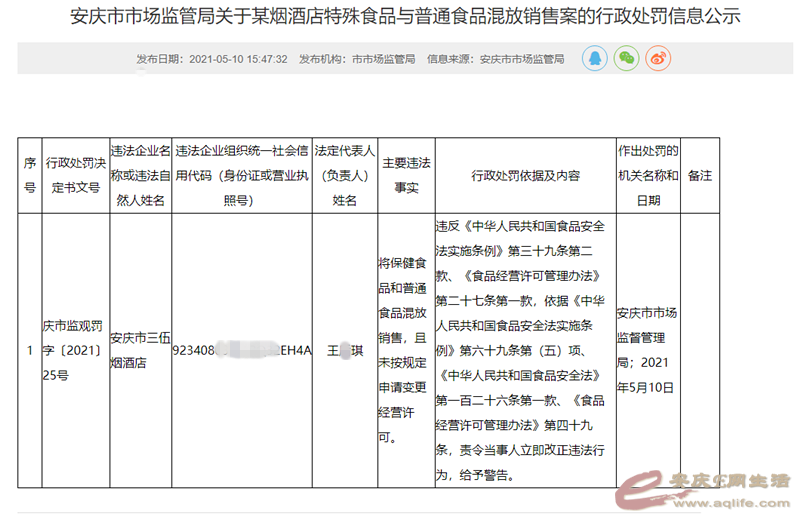Click the 发布机构 市市场监管局 text

357,60
